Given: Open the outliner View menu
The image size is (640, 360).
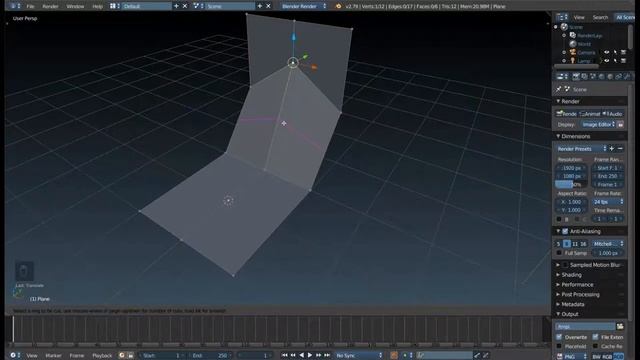Looking at the screenshot, I should (579, 17).
